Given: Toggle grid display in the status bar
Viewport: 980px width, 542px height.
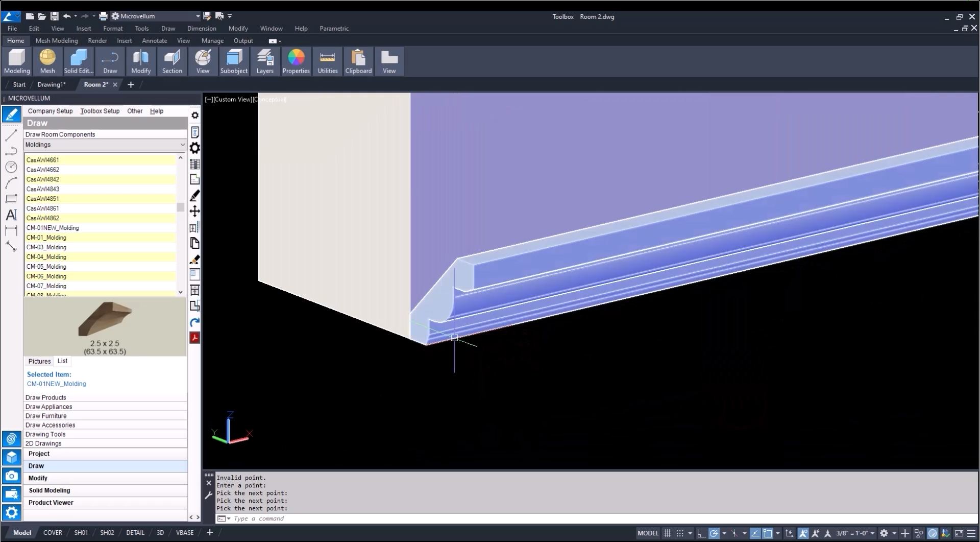Looking at the screenshot, I should tap(668, 533).
